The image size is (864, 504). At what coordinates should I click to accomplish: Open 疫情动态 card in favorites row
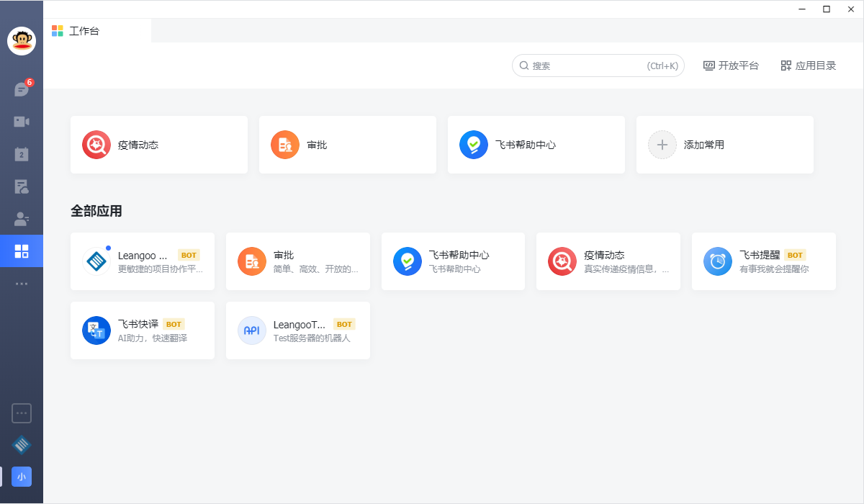click(158, 145)
